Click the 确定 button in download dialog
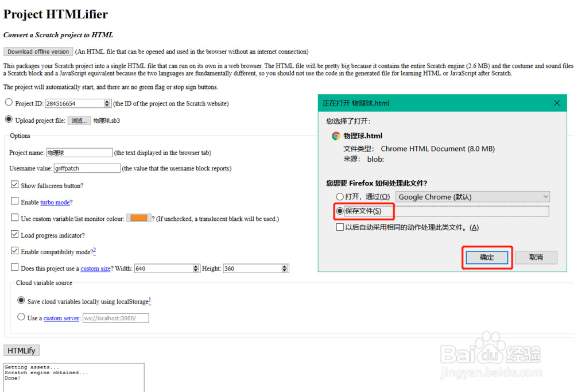The image size is (574, 392). (487, 257)
